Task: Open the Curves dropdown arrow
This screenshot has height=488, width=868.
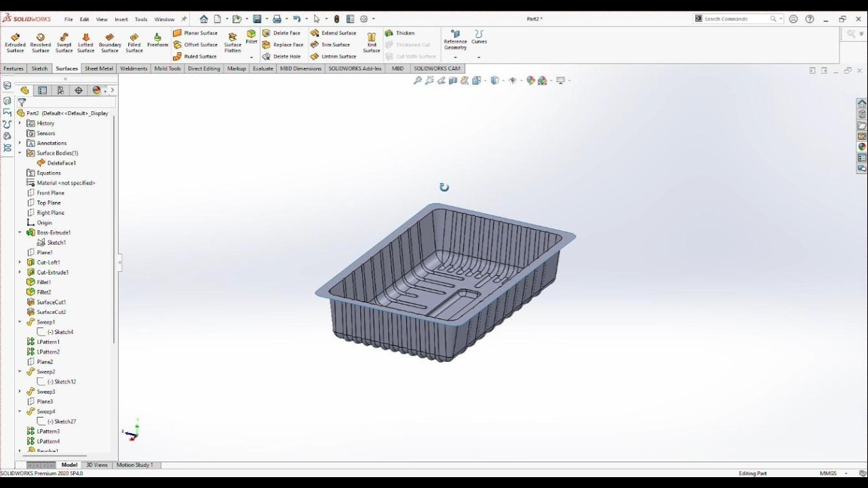Action: [x=479, y=57]
